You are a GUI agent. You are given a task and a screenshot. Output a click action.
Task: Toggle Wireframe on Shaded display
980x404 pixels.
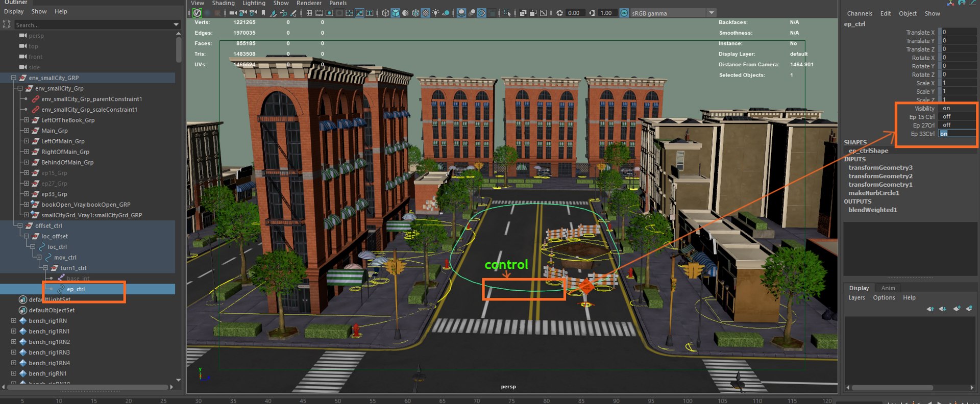click(415, 13)
